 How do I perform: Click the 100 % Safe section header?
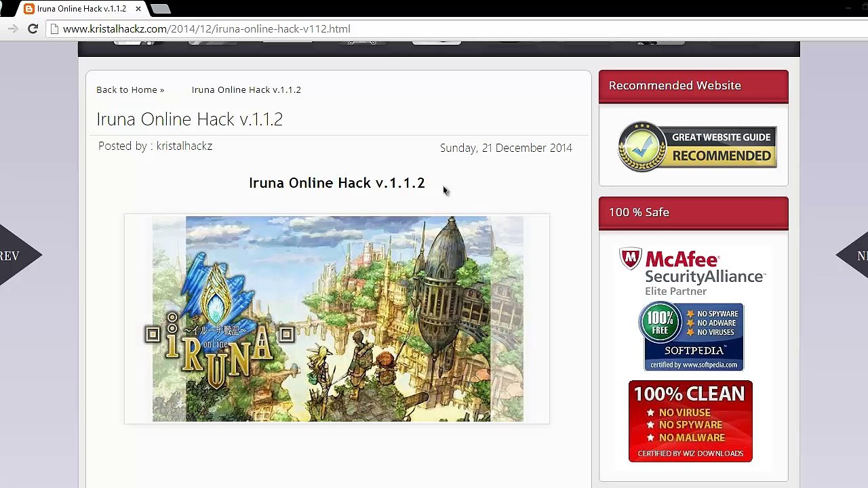point(694,212)
